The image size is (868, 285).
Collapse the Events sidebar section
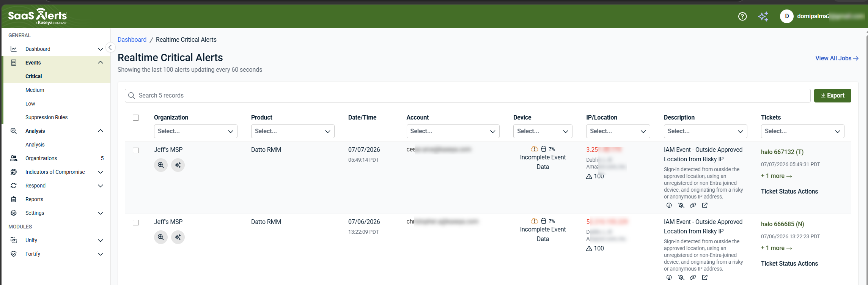click(x=101, y=63)
